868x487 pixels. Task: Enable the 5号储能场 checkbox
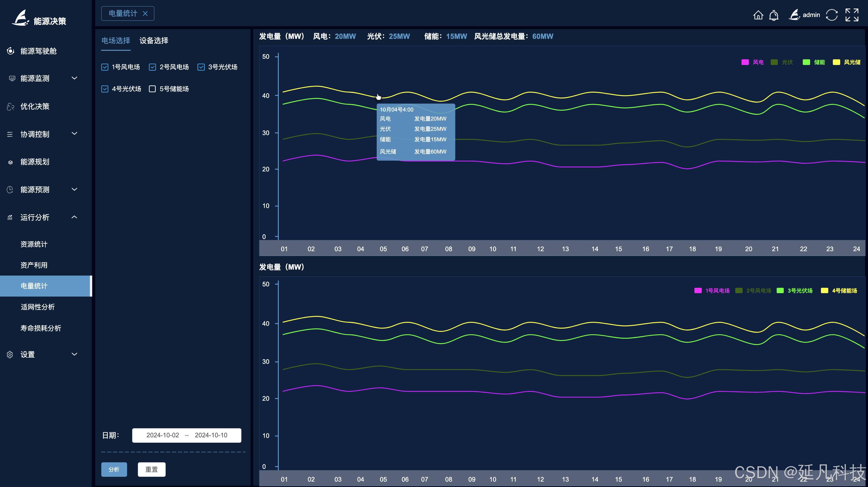click(152, 89)
